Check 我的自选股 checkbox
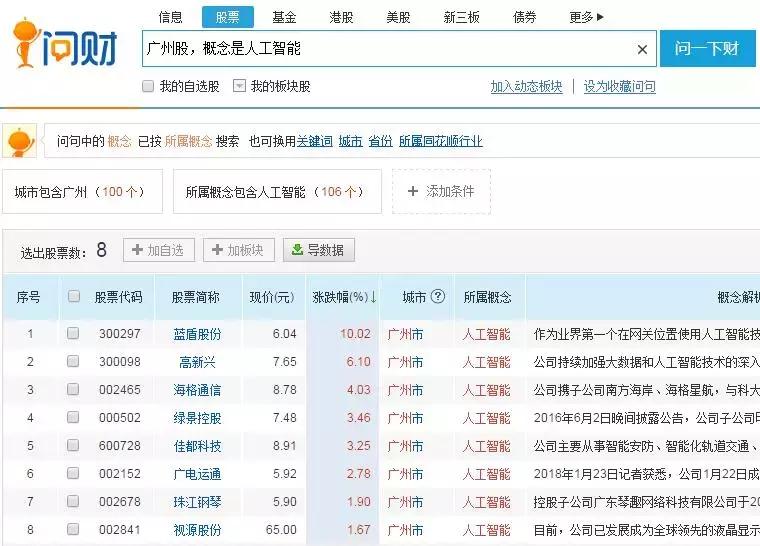760x546 pixels. coord(148,86)
